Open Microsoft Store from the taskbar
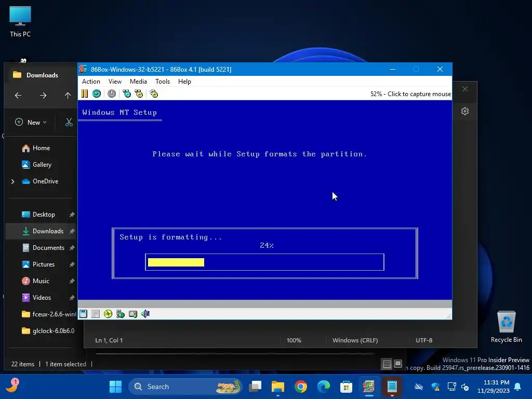 pos(346,387)
